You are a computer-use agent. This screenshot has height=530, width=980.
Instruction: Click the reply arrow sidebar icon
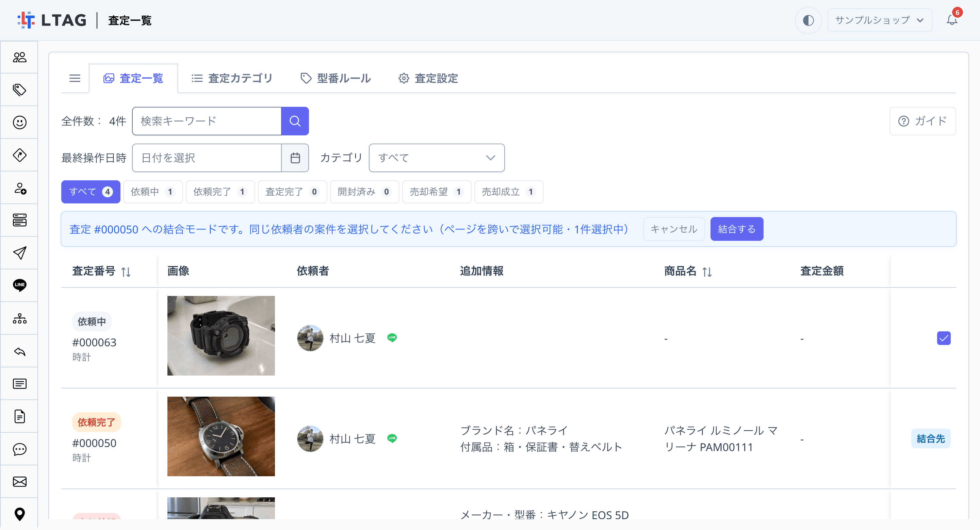coord(19,351)
